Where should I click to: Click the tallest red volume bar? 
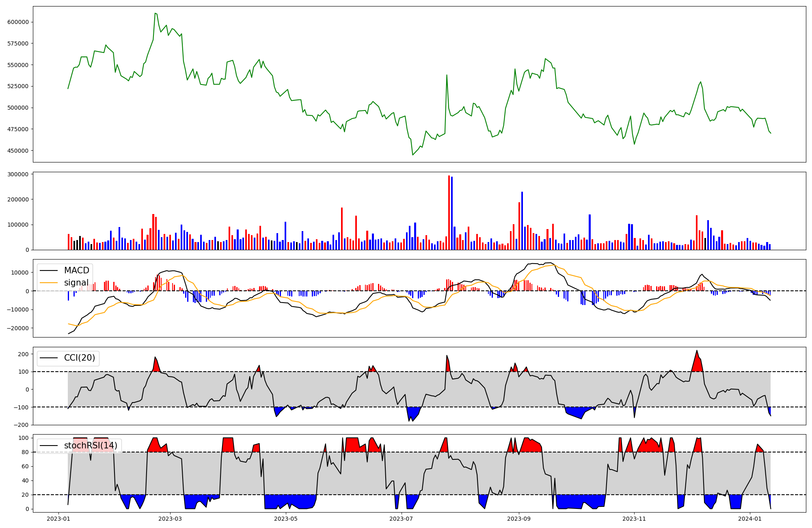(x=449, y=211)
